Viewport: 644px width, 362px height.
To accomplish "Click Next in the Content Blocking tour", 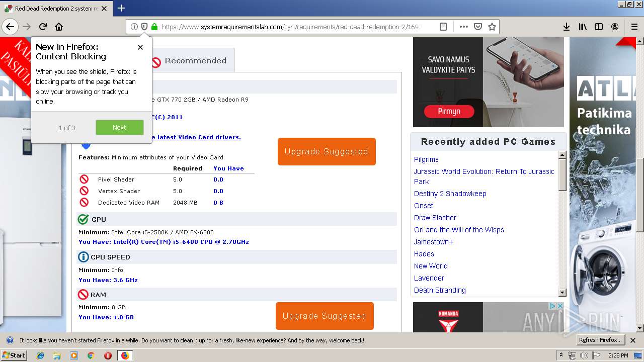I will [119, 128].
